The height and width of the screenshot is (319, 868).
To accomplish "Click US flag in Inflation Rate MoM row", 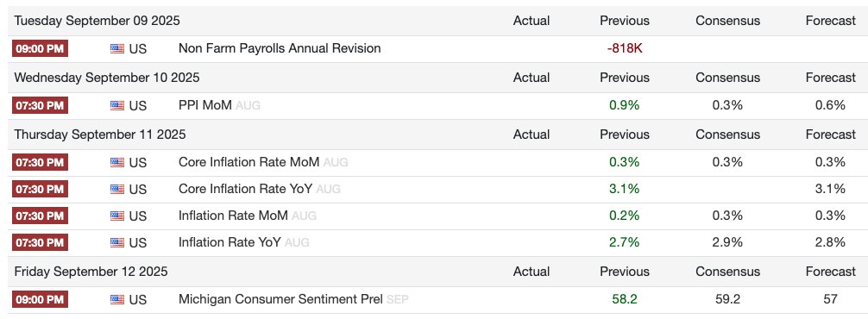I will [116, 216].
